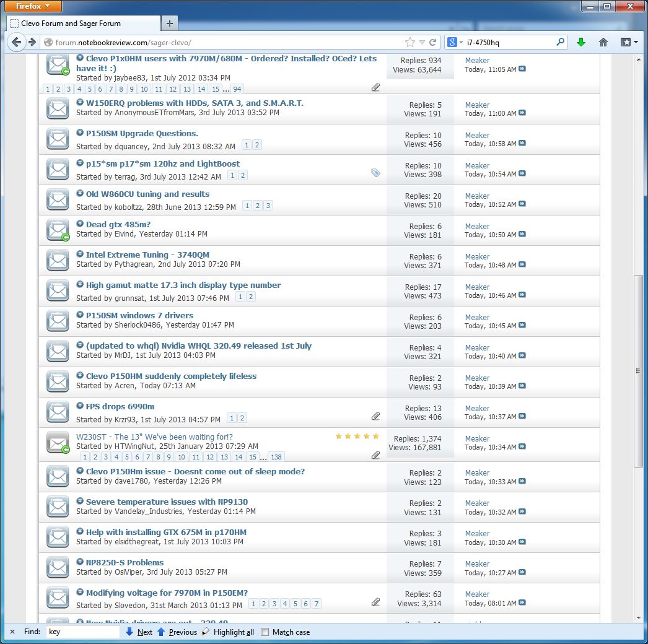Screen dimensions: 648x644
Task: Click envelope icon of Dead gtx 485m thread
Action: (x=58, y=230)
